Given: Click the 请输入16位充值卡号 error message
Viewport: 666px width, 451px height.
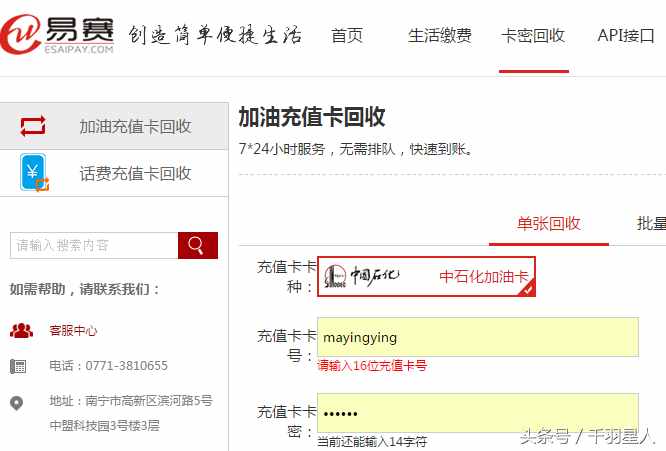Looking at the screenshot, I should click(372, 366).
